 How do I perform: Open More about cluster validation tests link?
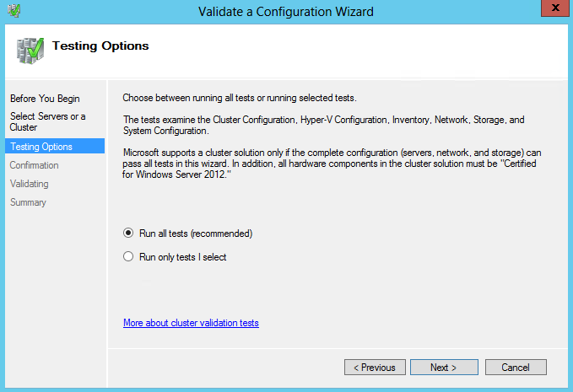pos(191,323)
